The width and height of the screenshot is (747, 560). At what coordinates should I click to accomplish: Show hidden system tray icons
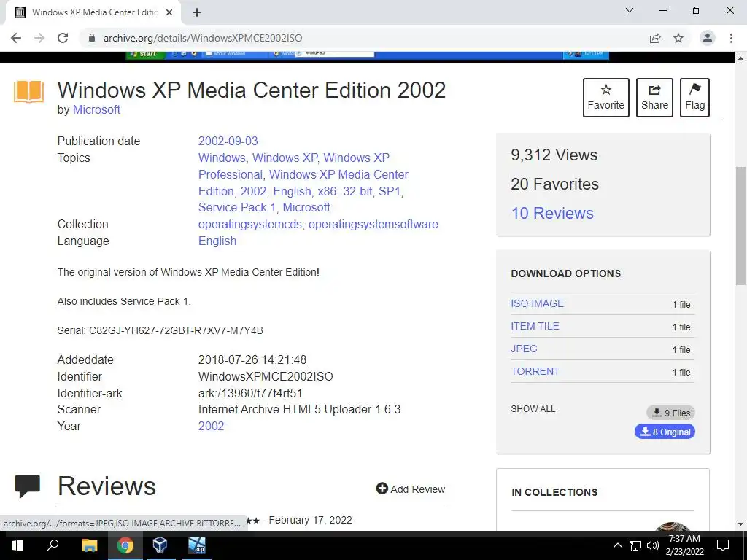[617, 545]
